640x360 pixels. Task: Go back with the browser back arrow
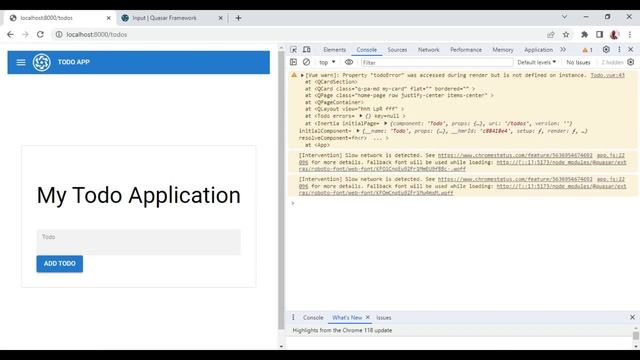pyautogui.click(x=10, y=35)
